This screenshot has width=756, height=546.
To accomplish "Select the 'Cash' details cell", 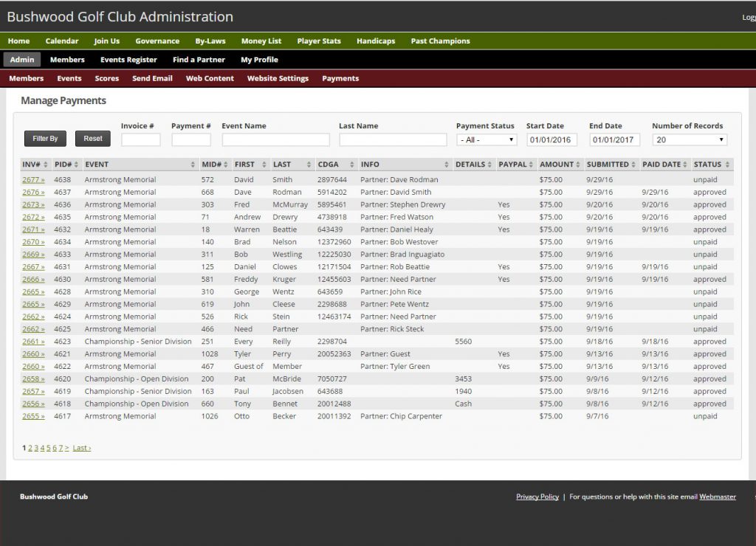I will coord(464,404).
